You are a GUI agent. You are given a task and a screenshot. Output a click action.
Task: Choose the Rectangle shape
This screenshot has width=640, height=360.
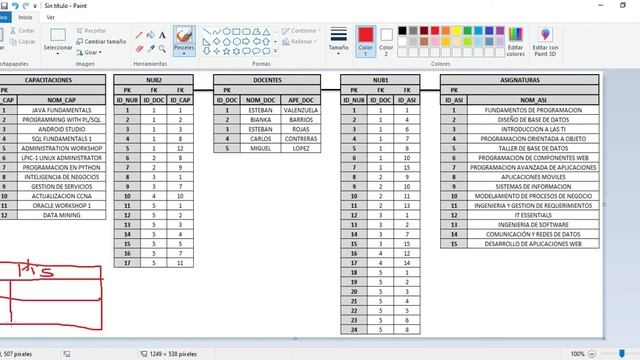coord(236,31)
